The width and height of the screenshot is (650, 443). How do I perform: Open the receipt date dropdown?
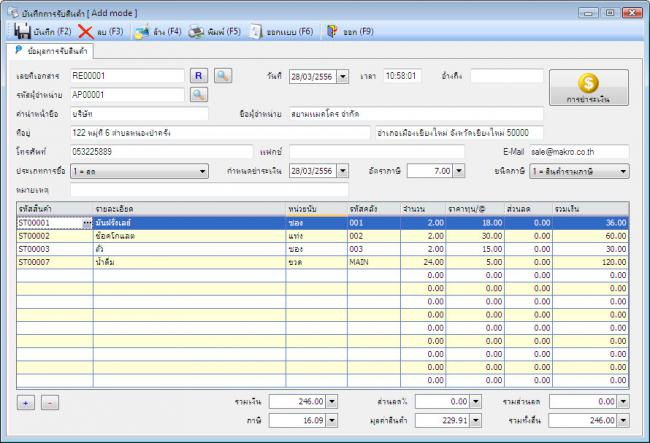click(343, 76)
